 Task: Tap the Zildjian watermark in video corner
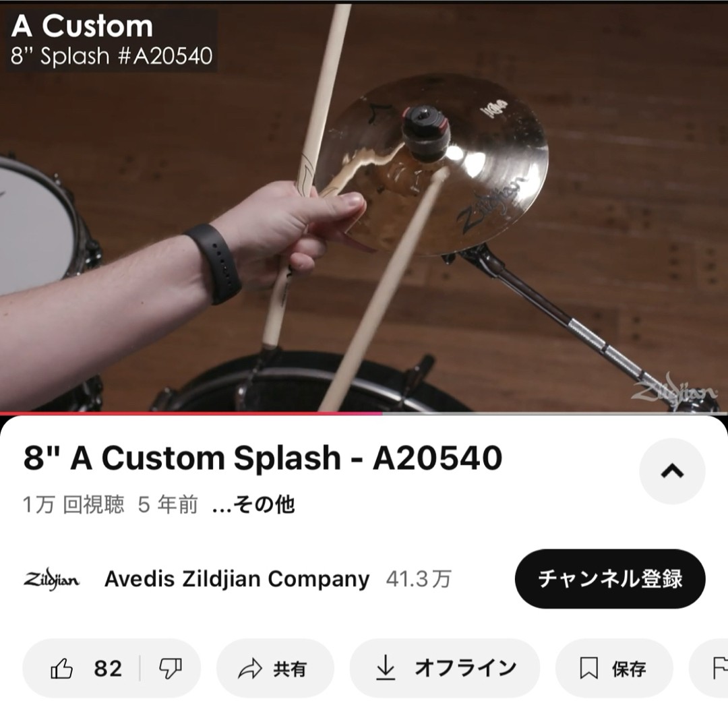point(675,389)
